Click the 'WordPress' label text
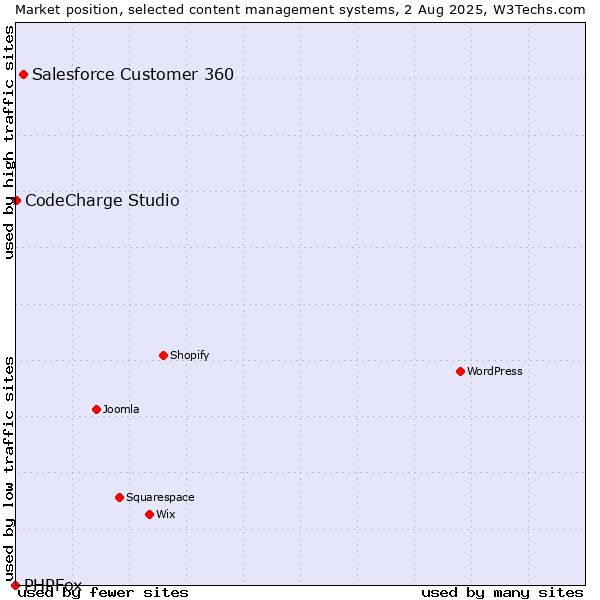The height and width of the screenshot is (600, 600). 495,371
